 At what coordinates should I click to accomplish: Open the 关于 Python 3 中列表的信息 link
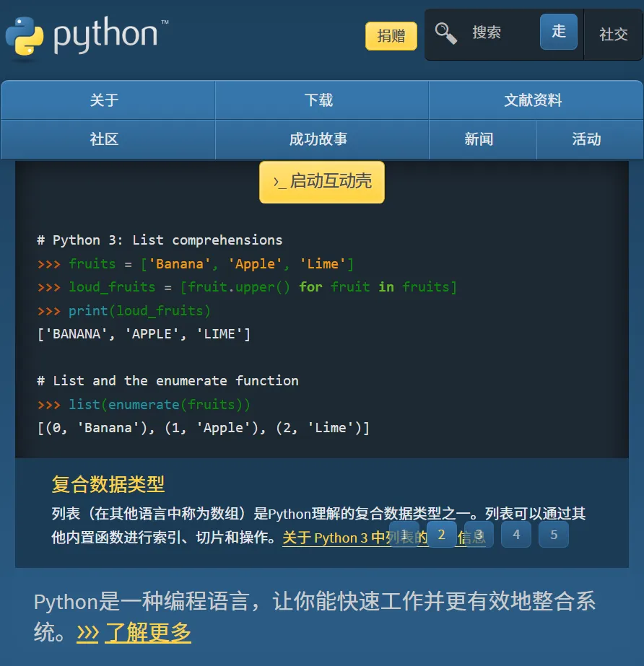tap(384, 538)
